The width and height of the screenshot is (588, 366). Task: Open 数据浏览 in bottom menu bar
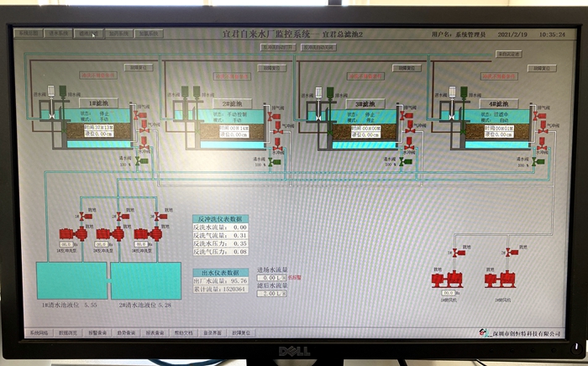(x=68, y=332)
